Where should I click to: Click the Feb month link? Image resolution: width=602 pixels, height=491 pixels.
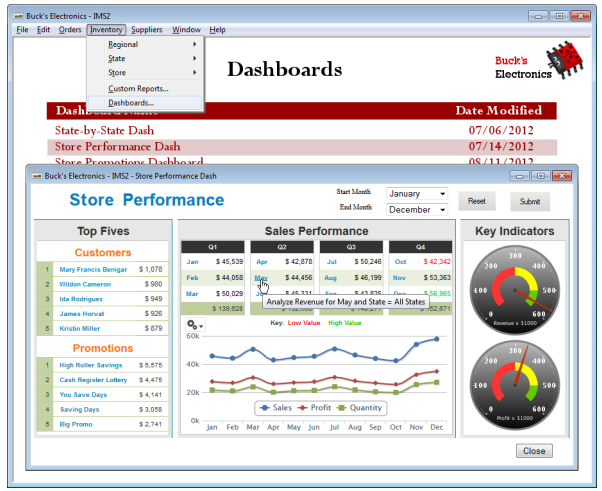192,278
